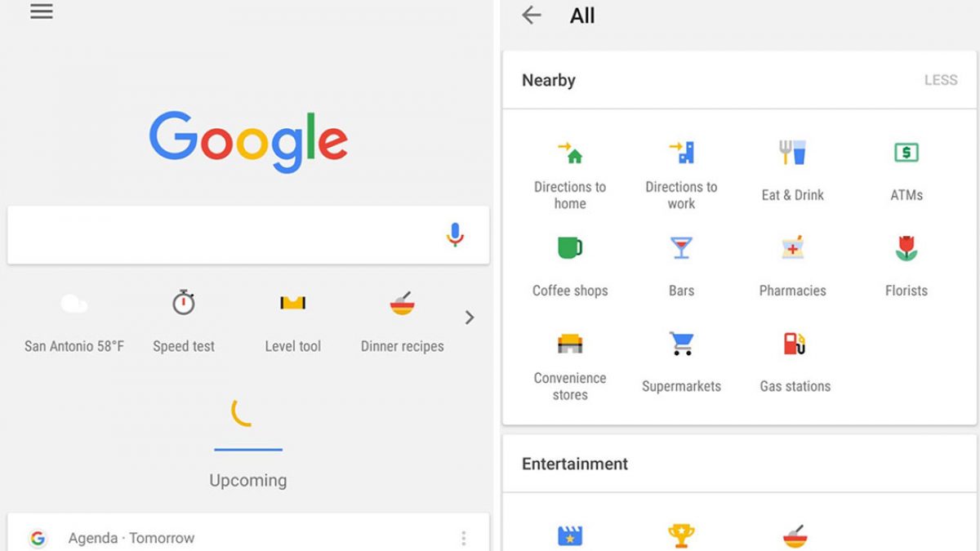Open Agenda card overflow menu
This screenshot has height=551, width=980.
tap(464, 538)
